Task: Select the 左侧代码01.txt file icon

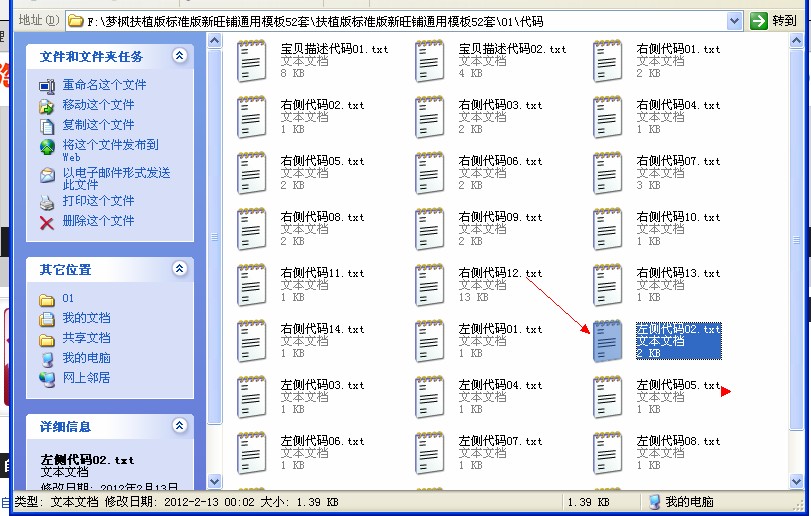Action: [x=430, y=341]
